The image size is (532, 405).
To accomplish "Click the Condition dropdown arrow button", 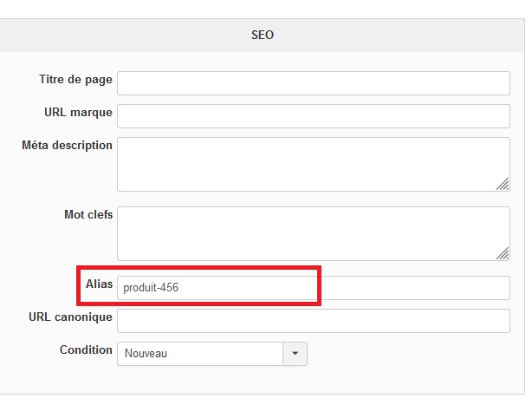I will point(295,353).
